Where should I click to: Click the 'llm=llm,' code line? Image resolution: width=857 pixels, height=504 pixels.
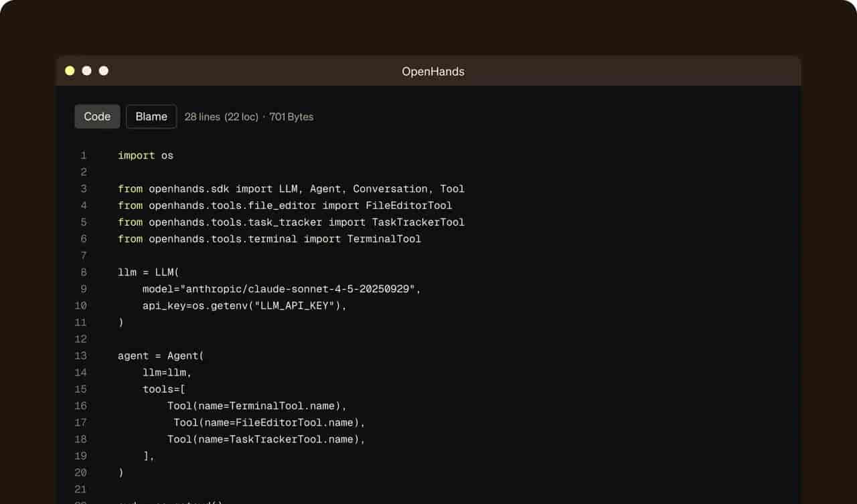coord(167,373)
